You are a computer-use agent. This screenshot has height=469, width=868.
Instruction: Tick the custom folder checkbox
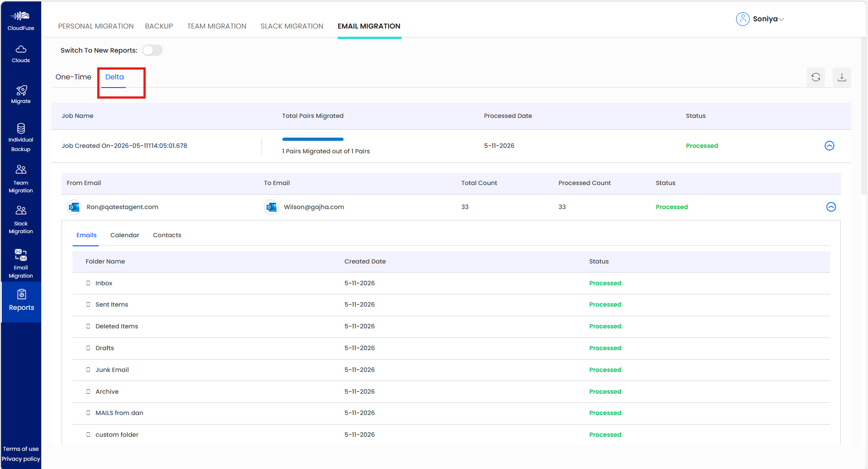click(88, 435)
